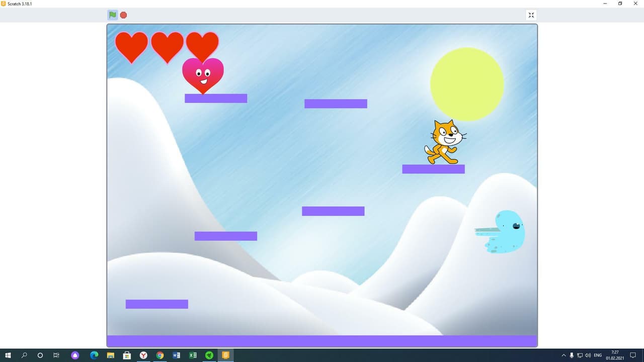Click the yellow sun circle
Screen dimensions: 644x362
467,84
